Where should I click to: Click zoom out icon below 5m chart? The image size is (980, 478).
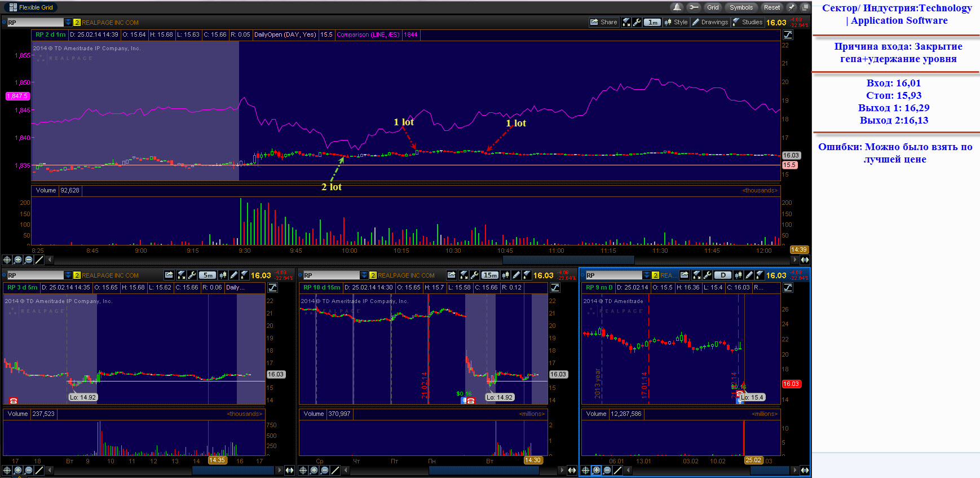coord(29,470)
